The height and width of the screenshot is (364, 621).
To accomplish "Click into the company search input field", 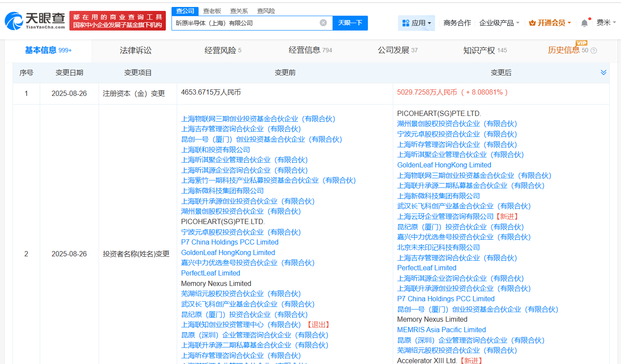I will point(244,23).
